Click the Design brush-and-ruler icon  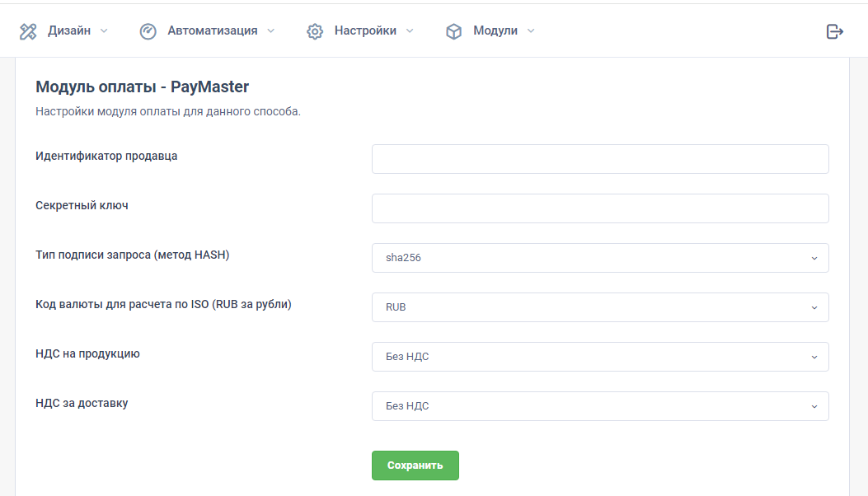(28, 31)
